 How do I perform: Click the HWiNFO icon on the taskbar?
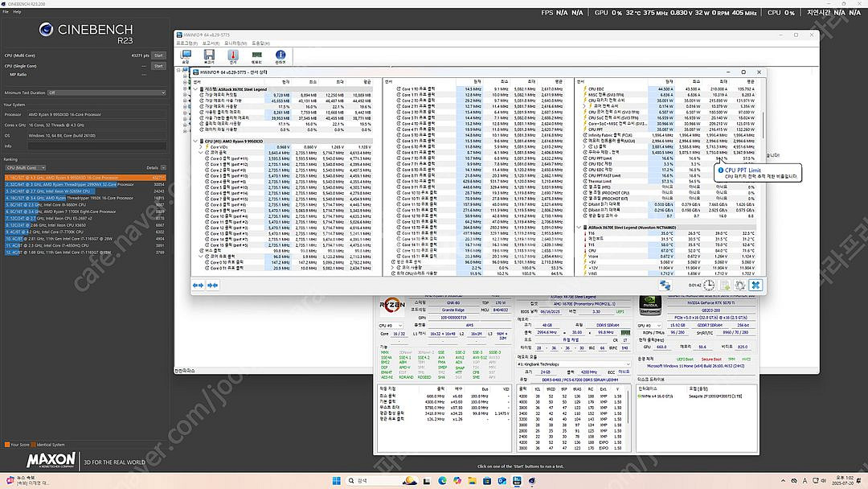[517, 481]
